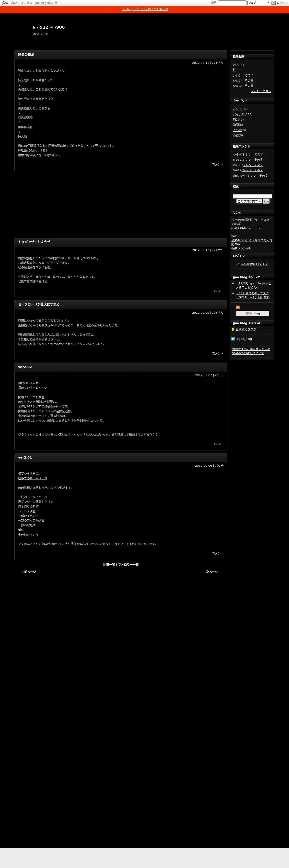Open the お客さまのご利用端末からの情報の外部送信について link
The height and width of the screenshot is (868, 289).
(x=251, y=351)
